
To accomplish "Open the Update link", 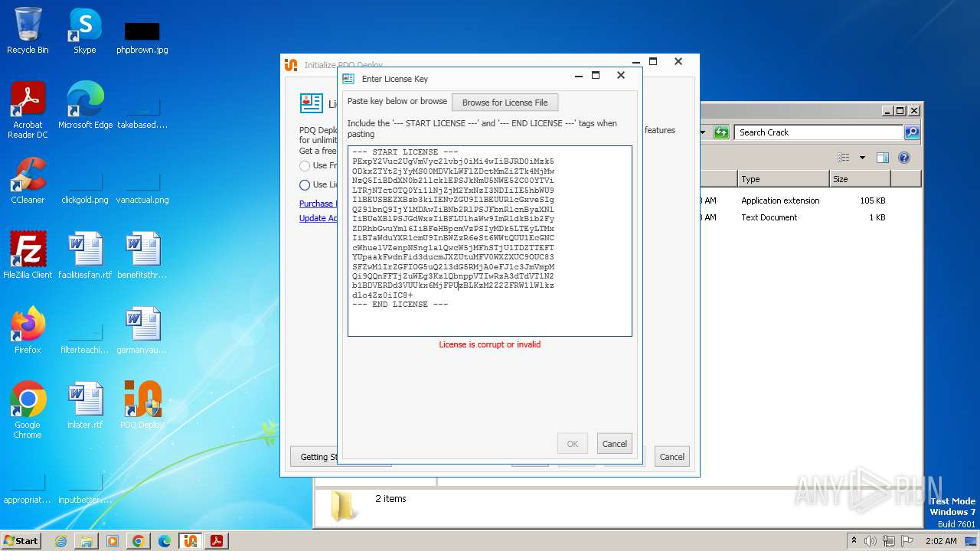I will 318,218.
